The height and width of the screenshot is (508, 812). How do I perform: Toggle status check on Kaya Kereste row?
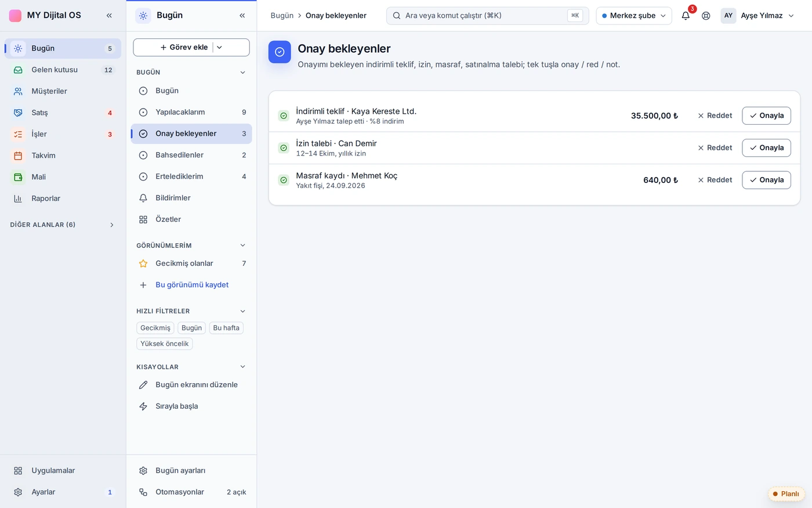[x=284, y=116]
